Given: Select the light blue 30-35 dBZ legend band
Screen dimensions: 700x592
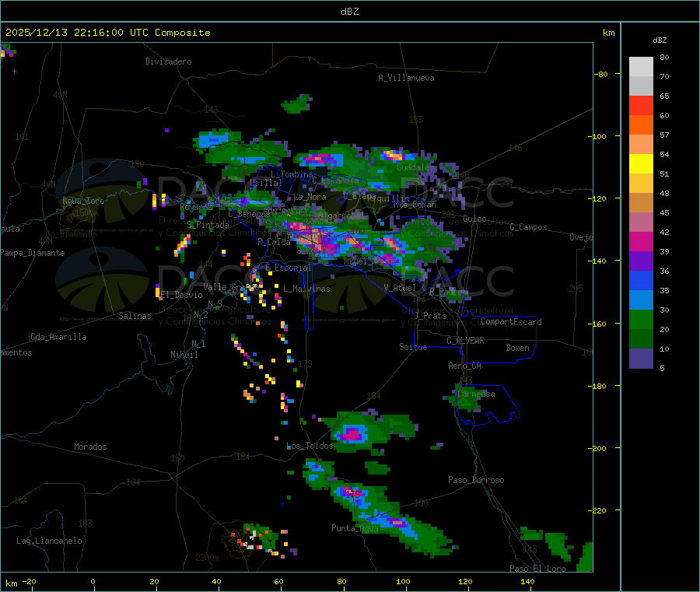Looking at the screenshot, I should pyautogui.click(x=641, y=300).
